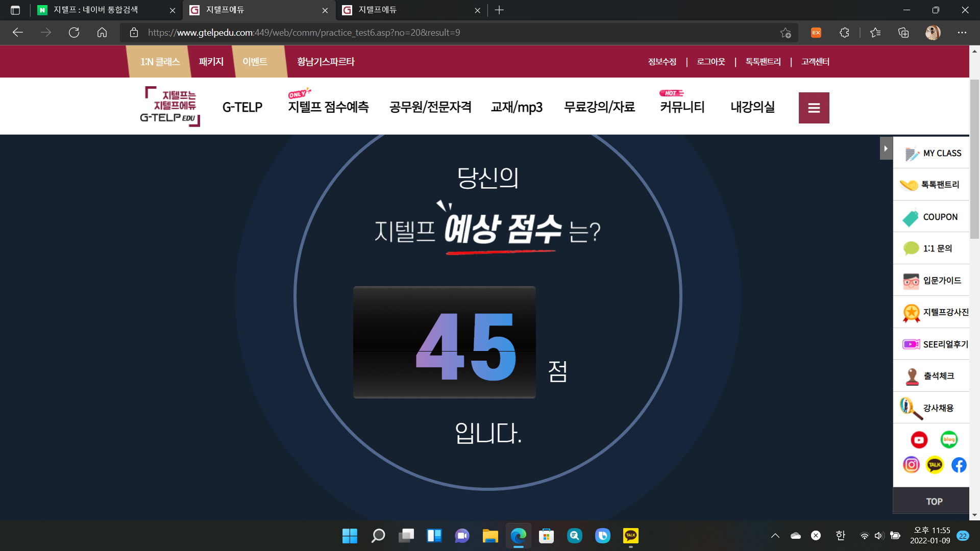Screen dimensions: 980x551
Task: Open 무료강의/자료 menu
Action: click(x=599, y=107)
